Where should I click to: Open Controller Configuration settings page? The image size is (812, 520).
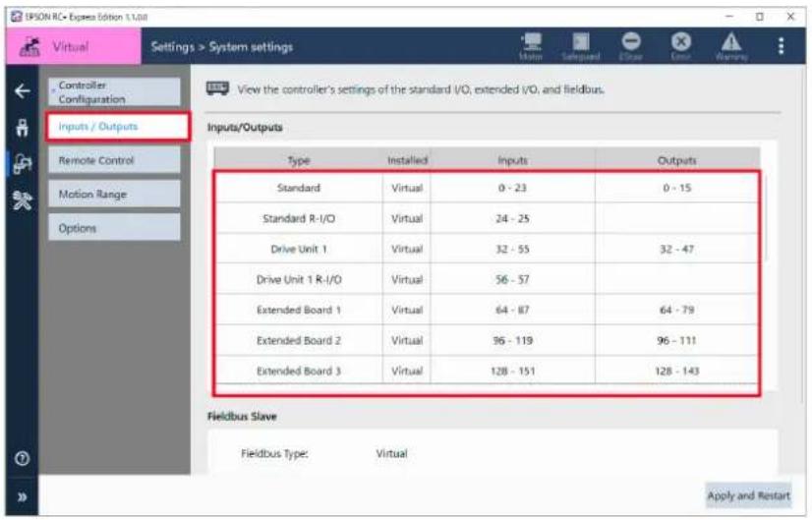pyautogui.click(x=114, y=91)
